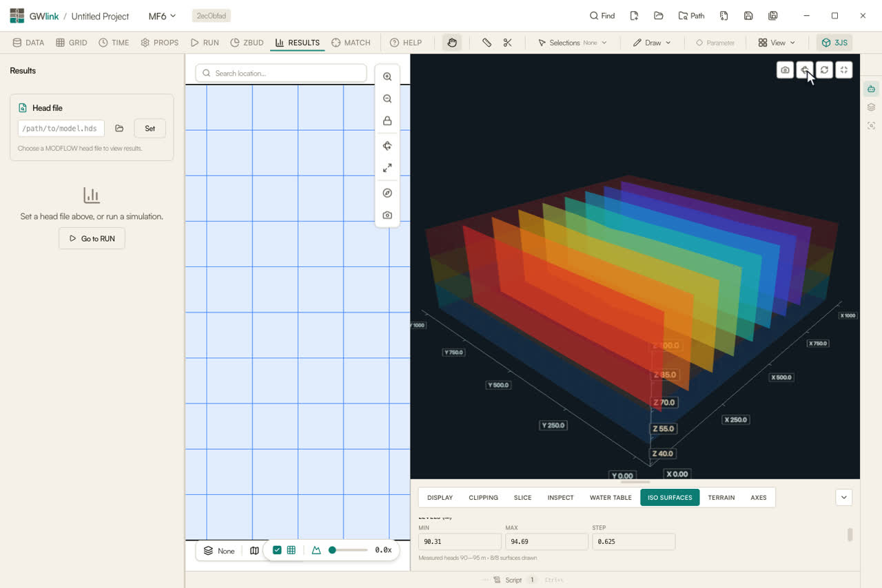Click the basemap icon in map toolbar

254,551
